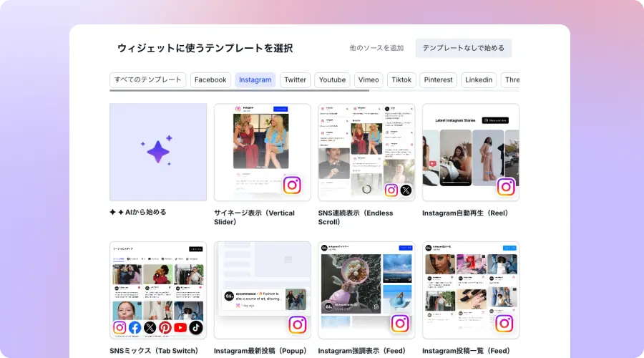This screenshot has height=358, width=644.
Task: Open the Instagram強調表示 (Feed) template thumbnail
Action: 366,289
